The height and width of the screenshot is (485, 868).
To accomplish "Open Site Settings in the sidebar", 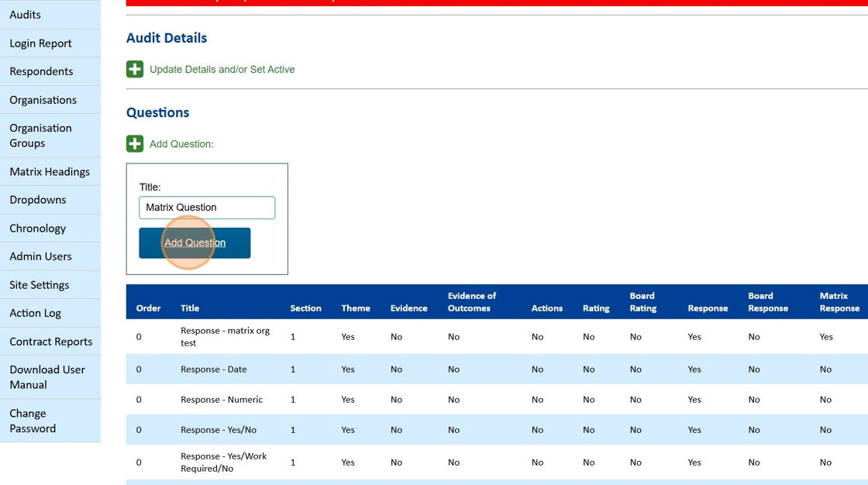I will click(x=50, y=284).
